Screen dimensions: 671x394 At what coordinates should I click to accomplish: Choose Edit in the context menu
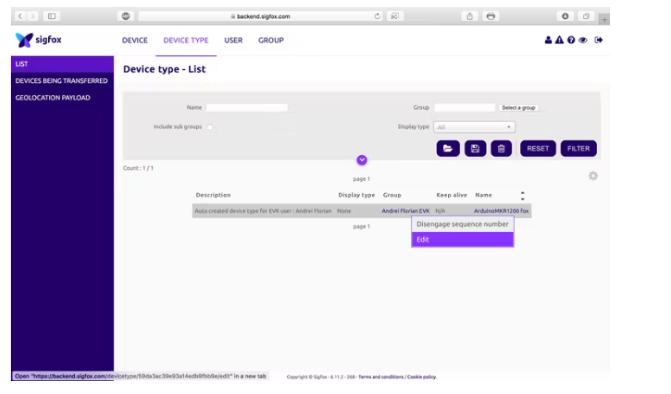[x=462, y=240]
